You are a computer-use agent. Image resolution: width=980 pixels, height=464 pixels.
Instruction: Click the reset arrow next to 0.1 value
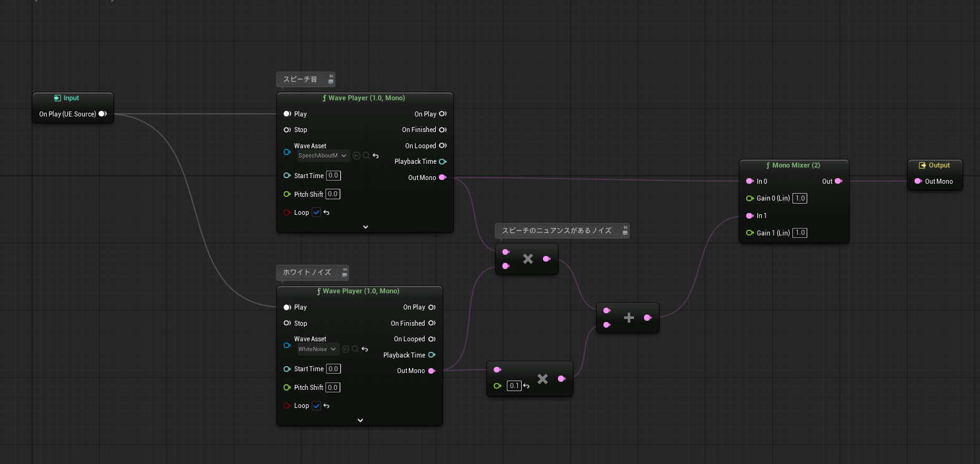click(526, 386)
